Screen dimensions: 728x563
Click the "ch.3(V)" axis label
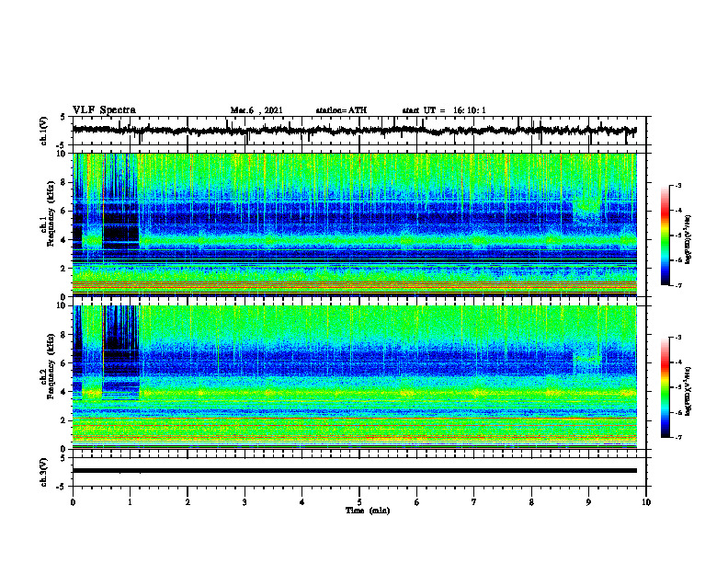pos(44,472)
